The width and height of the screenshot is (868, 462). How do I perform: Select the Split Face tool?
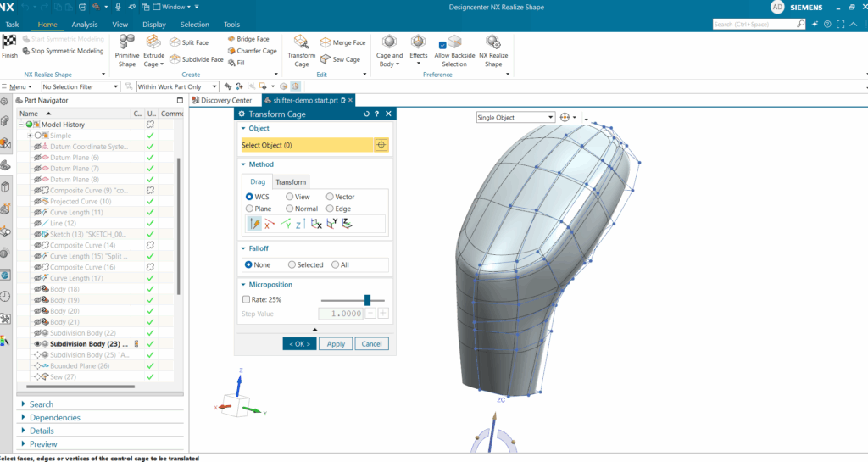pyautogui.click(x=188, y=42)
